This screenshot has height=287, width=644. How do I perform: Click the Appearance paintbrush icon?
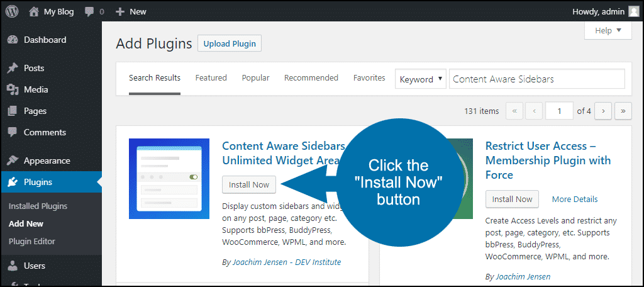coord(13,160)
